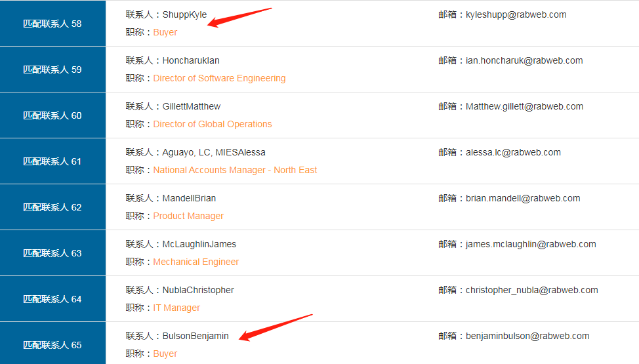
Task: Open the Mechanical Engineer title link
Action: [196, 262]
